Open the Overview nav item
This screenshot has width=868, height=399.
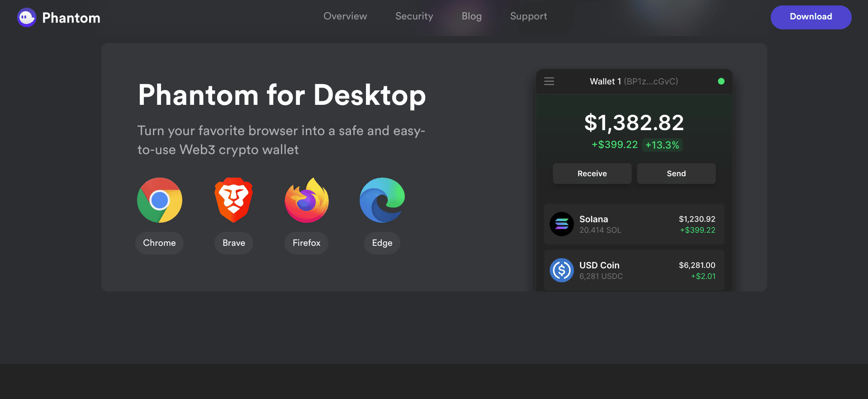click(x=345, y=16)
